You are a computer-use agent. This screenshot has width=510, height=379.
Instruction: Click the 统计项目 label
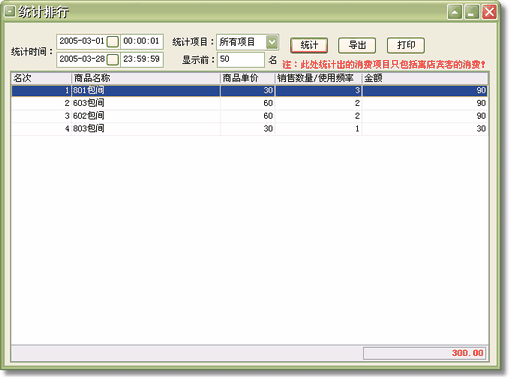point(193,42)
